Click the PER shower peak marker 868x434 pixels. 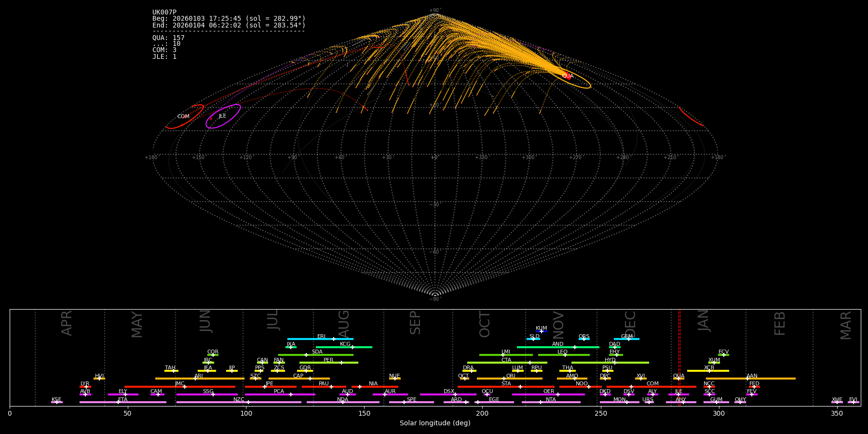(x=341, y=363)
